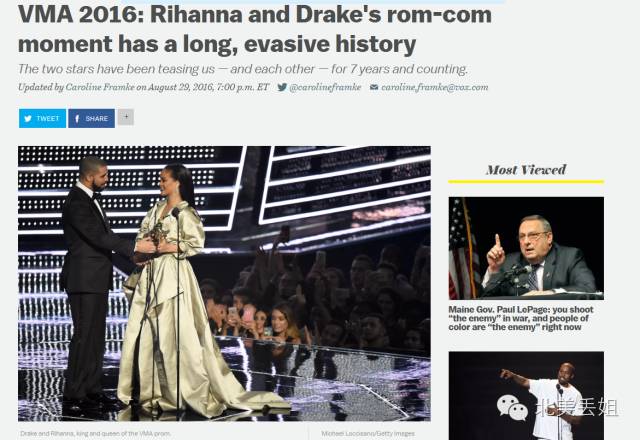This screenshot has width=640, height=440.
Task: Tweet this article
Action: point(42,118)
